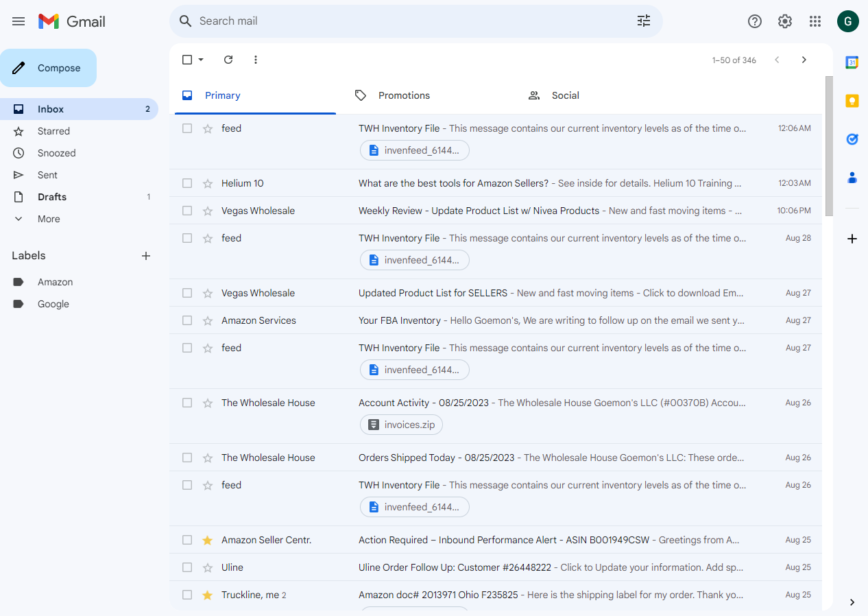Open Google Keep side panel
Viewport: 868px width, 616px height.
click(852, 101)
